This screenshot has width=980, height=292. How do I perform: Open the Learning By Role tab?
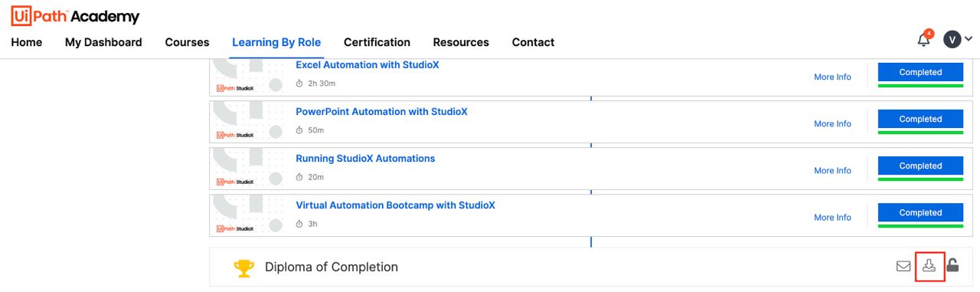276,42
